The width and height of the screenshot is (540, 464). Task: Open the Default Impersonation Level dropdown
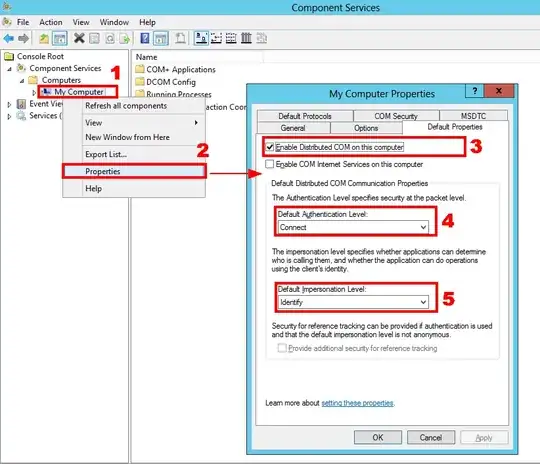[x=353, y=302]
